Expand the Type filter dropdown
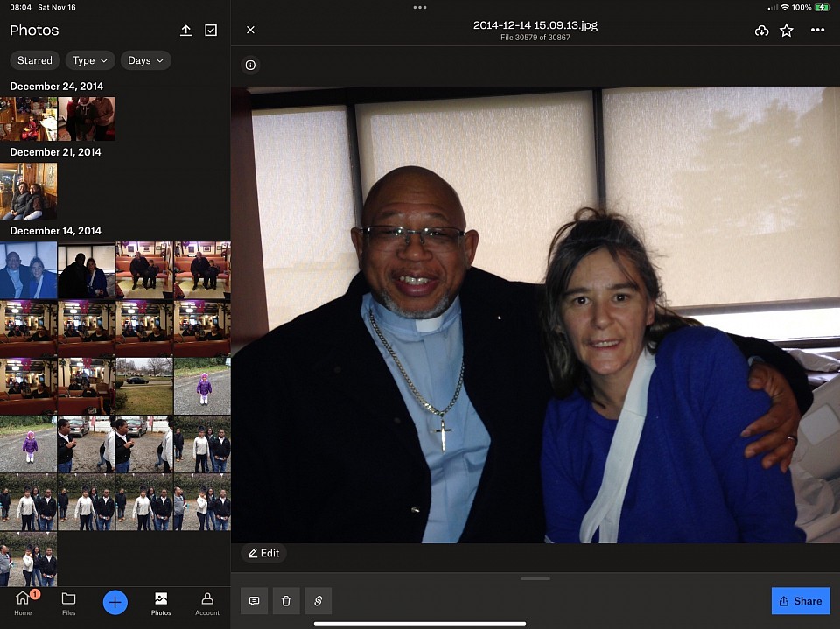The width and height of the screenshot is (840, 629). click(x=90, y=60)
